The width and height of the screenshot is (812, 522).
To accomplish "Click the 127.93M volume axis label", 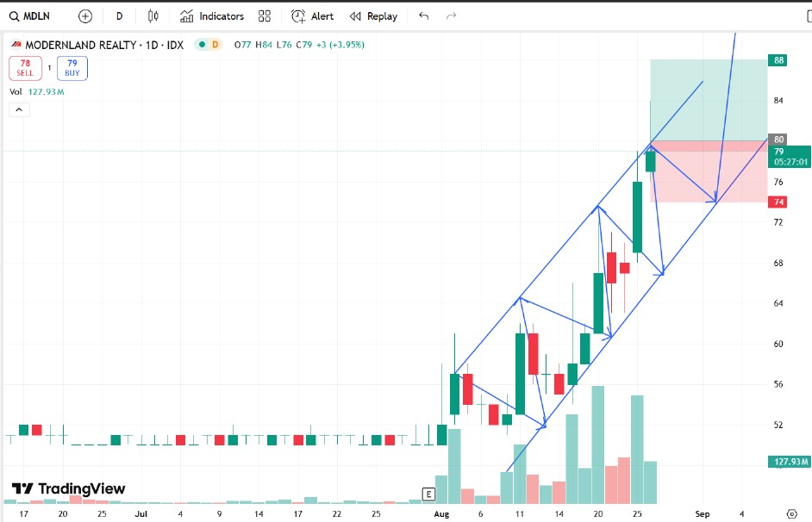I will pyautogui.click(x=790, y=462).
